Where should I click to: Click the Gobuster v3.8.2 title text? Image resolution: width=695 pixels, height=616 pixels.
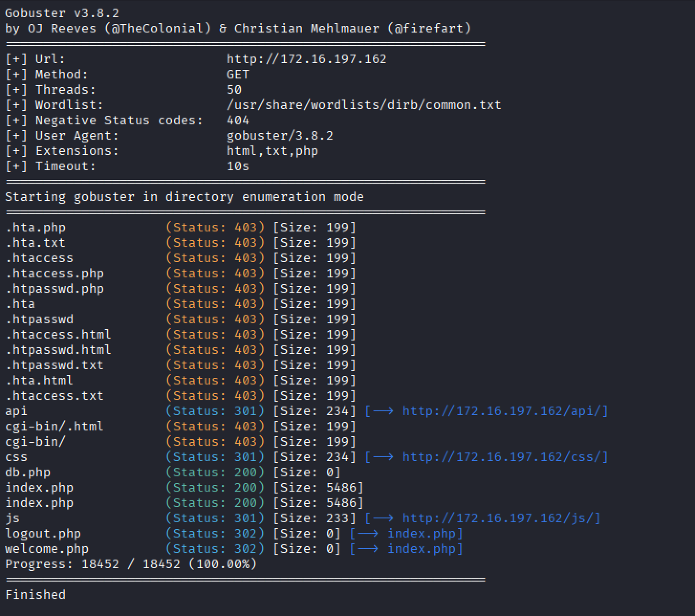coord(62,13)
